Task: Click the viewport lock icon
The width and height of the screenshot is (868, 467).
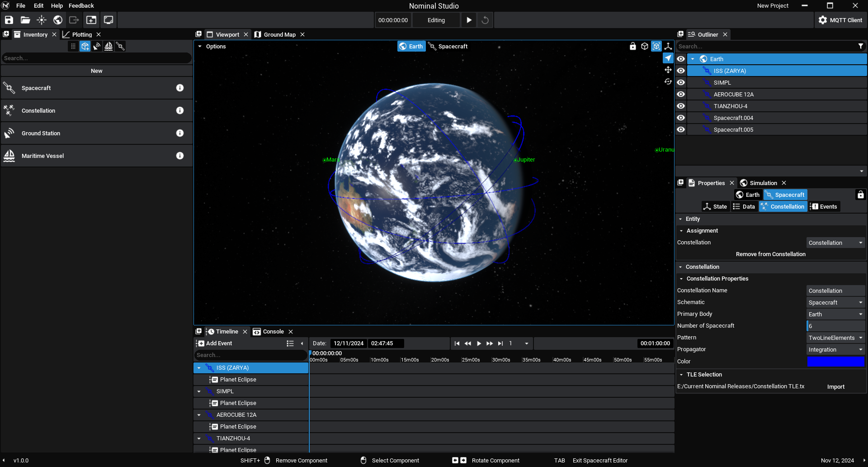Action: click(x=633, y=46)
